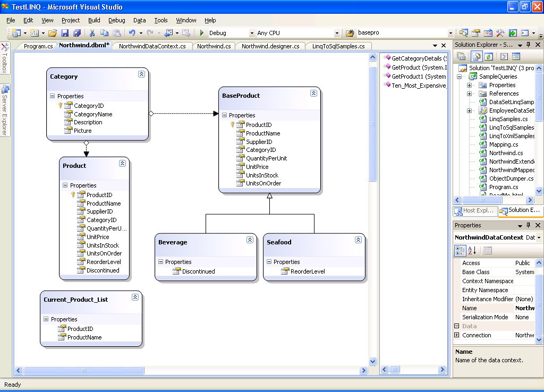Cut selection with the scissors icon
Screen dimensions: 544x392
click(x=92, y=33)
